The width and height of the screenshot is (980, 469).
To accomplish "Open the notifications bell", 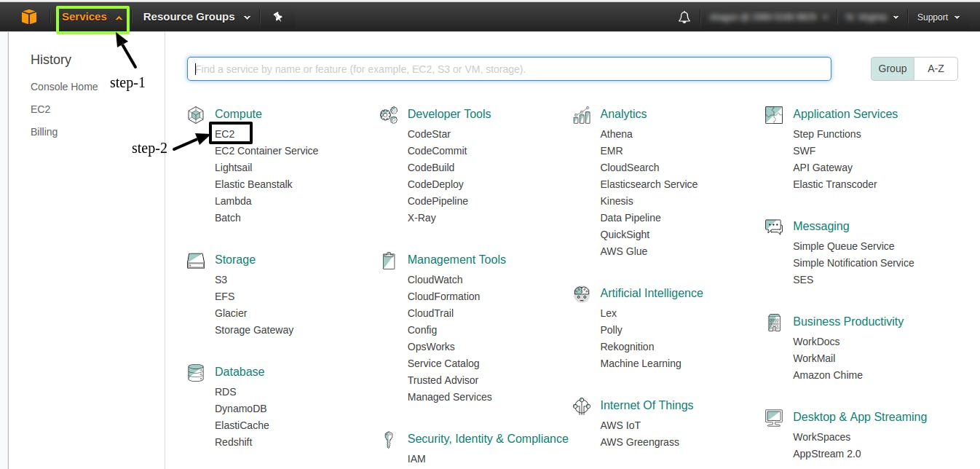I will pos(683,16).
